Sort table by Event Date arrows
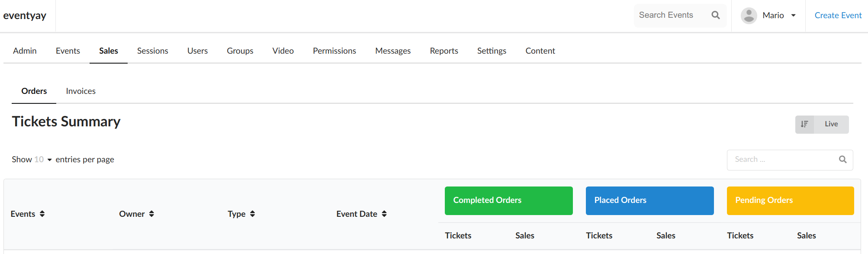Image resolution: width=868 pixels, height=254 pixels. click(384, 214)
